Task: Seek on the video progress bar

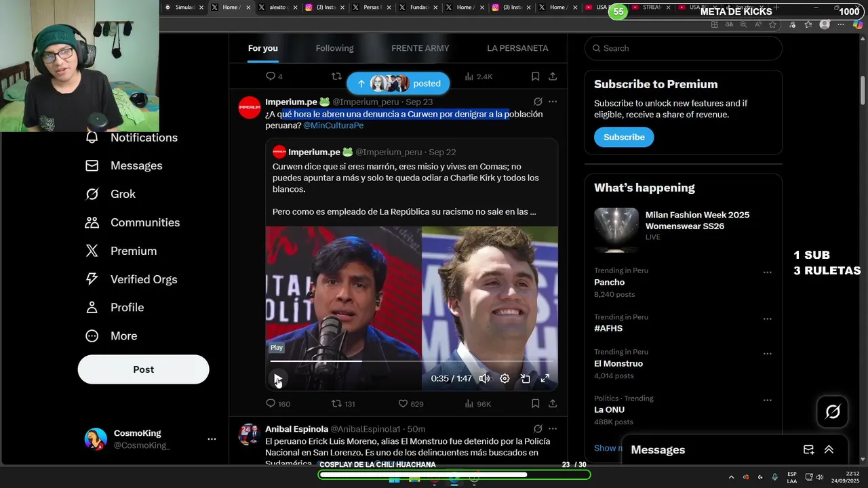Action: tap(412, 361)
